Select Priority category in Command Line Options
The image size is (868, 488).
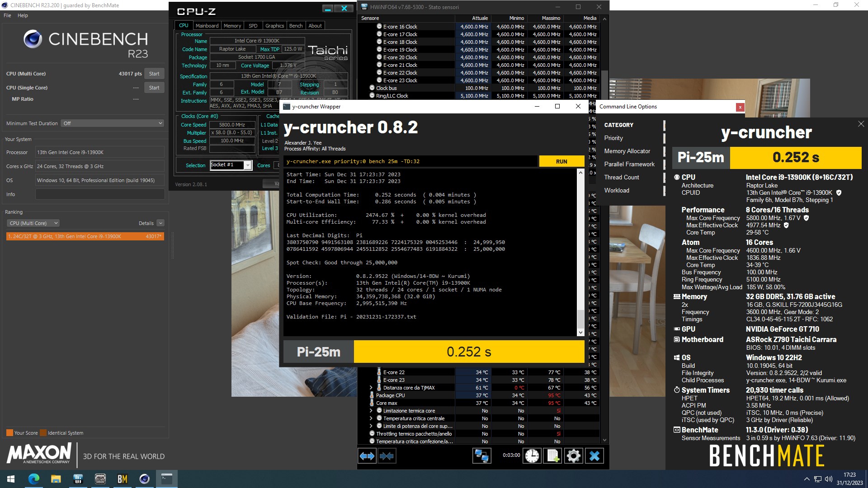(x=613, y=138)
